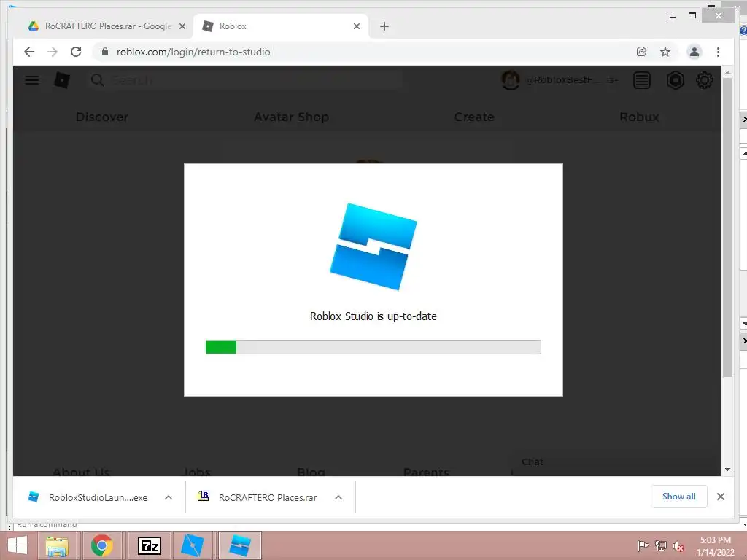Bookmark this page with the star icon
747x560 pixels.
[665, 52]
